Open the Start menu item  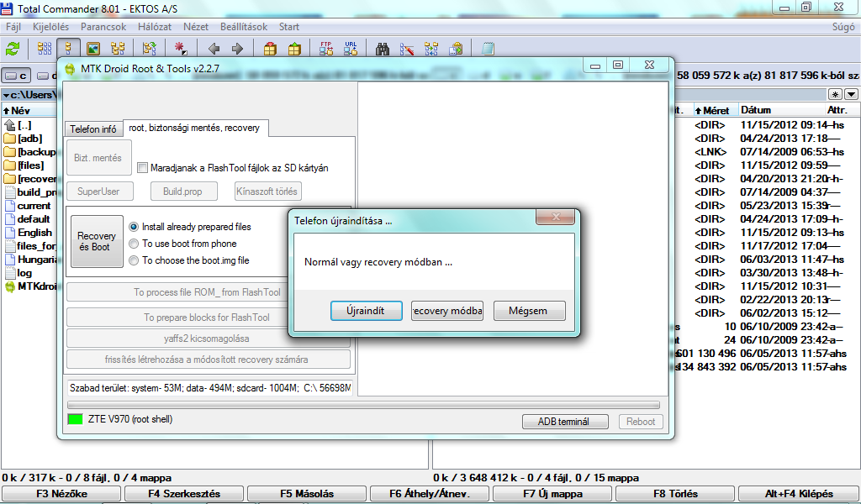289,26
